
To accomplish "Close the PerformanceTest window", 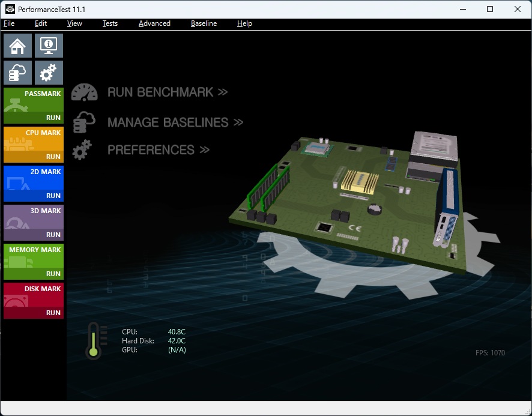I will [x=518, y=9].
